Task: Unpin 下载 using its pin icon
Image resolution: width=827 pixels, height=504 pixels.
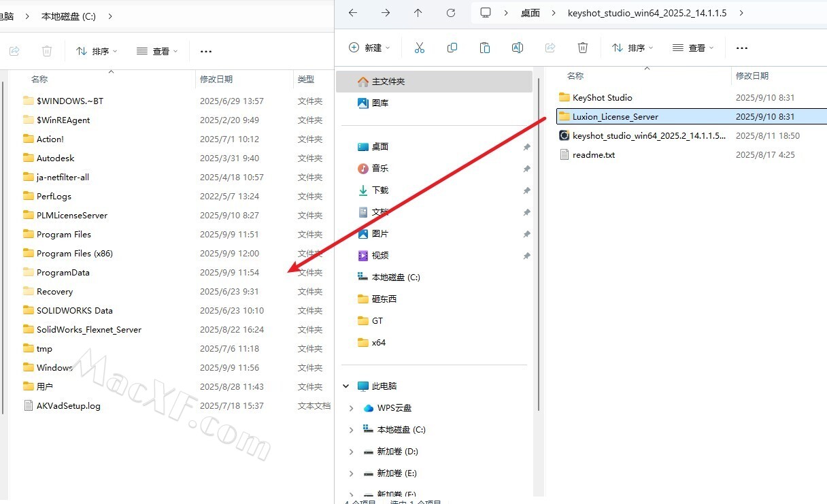Action: (x=526, y=190)
